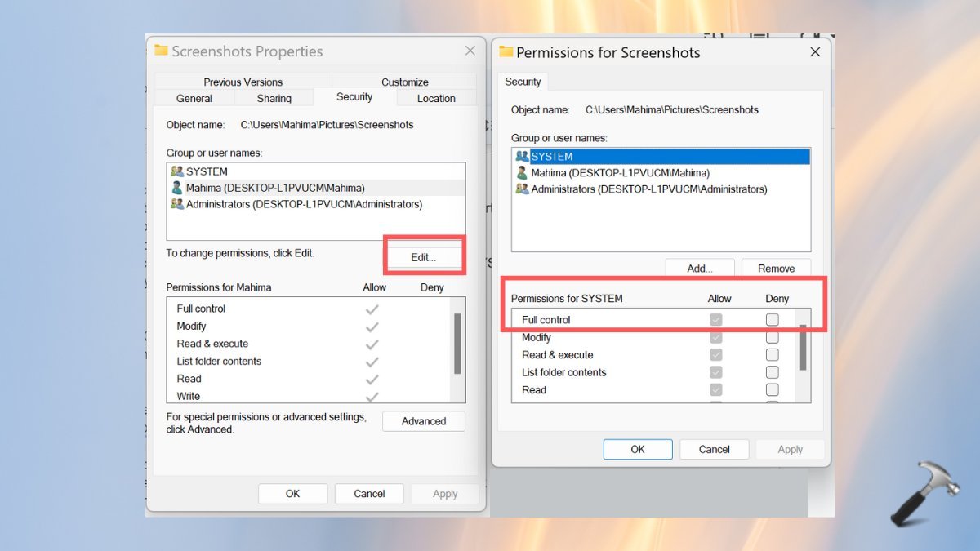Screen dimensions: 980x551
Task: Open Advanced security settings
Action: coord(424,421)
